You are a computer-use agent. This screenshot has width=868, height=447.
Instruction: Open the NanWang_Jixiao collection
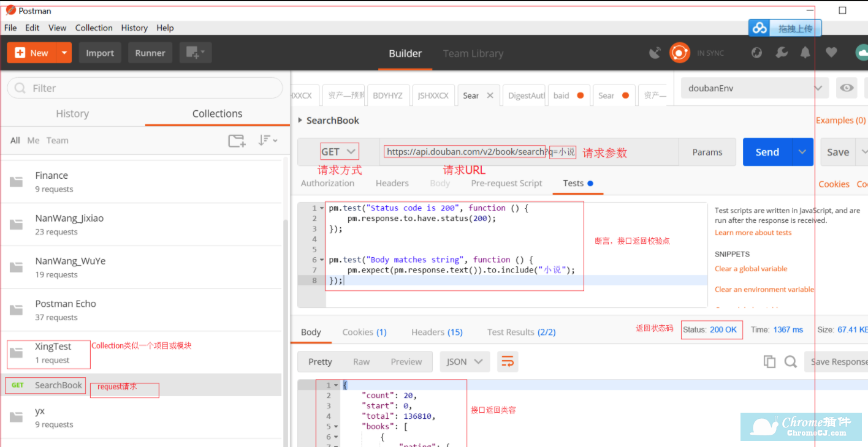[141, 225]
